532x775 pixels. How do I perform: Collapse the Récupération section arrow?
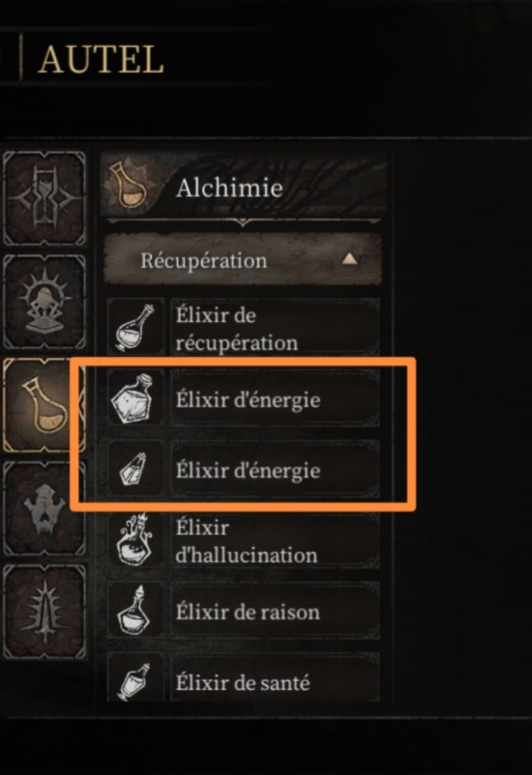click(349, 259)
